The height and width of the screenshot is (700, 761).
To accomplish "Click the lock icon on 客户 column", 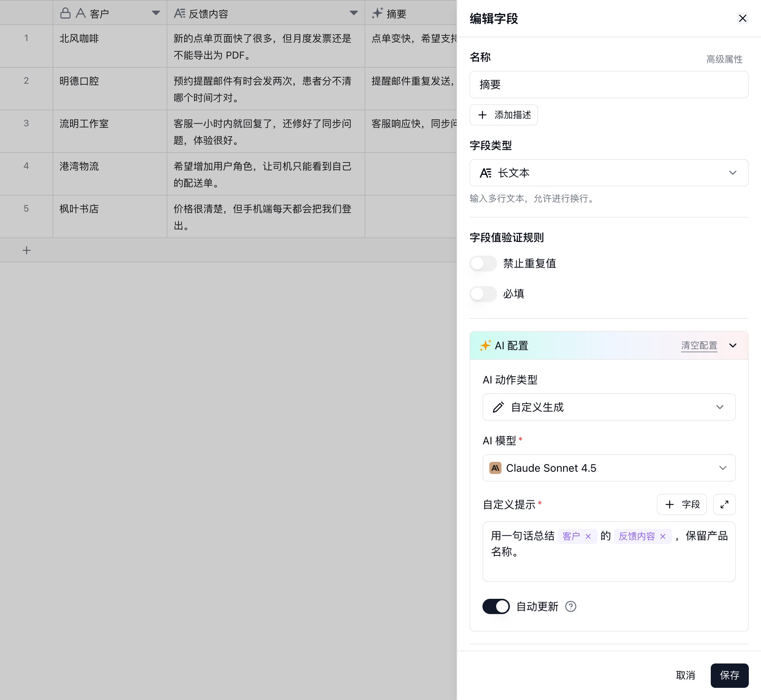I will click(x=65, y=13).
